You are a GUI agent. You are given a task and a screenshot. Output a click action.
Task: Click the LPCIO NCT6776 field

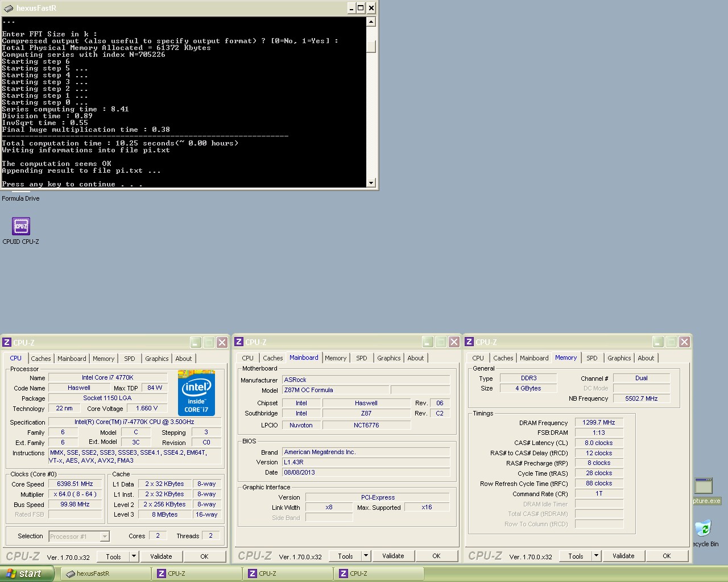point(366,425)
